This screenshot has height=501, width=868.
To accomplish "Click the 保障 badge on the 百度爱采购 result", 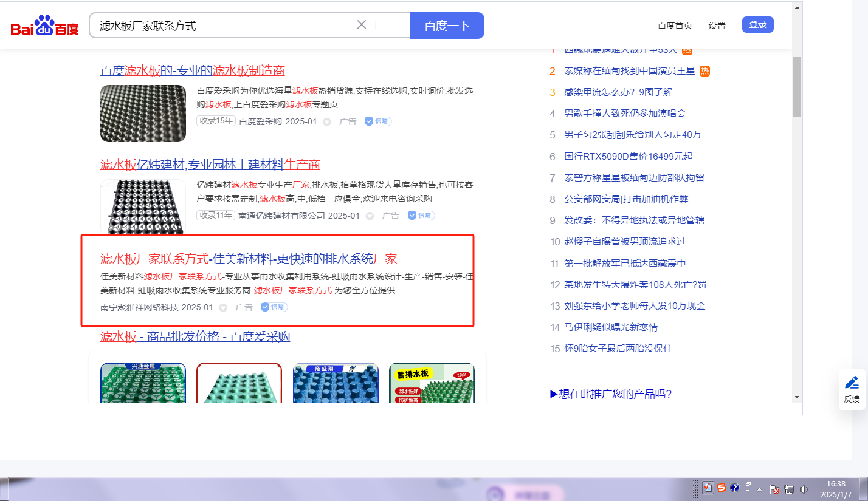I will click(378, 121).
